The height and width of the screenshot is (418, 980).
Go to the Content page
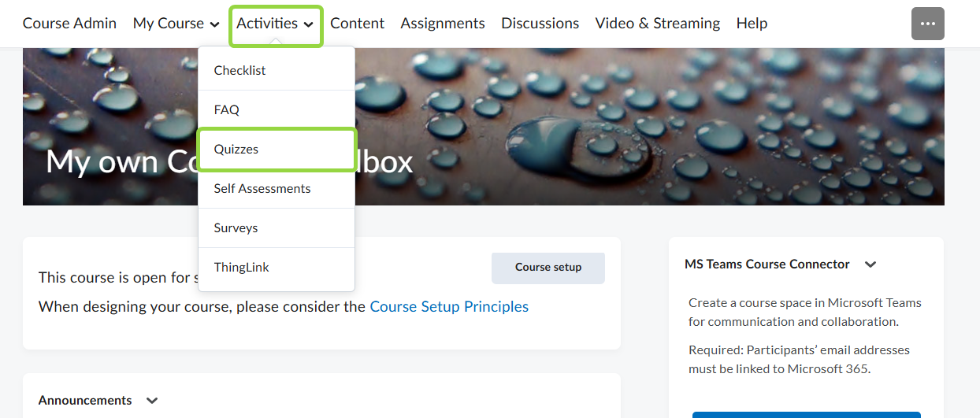click(x=358, y=24)
